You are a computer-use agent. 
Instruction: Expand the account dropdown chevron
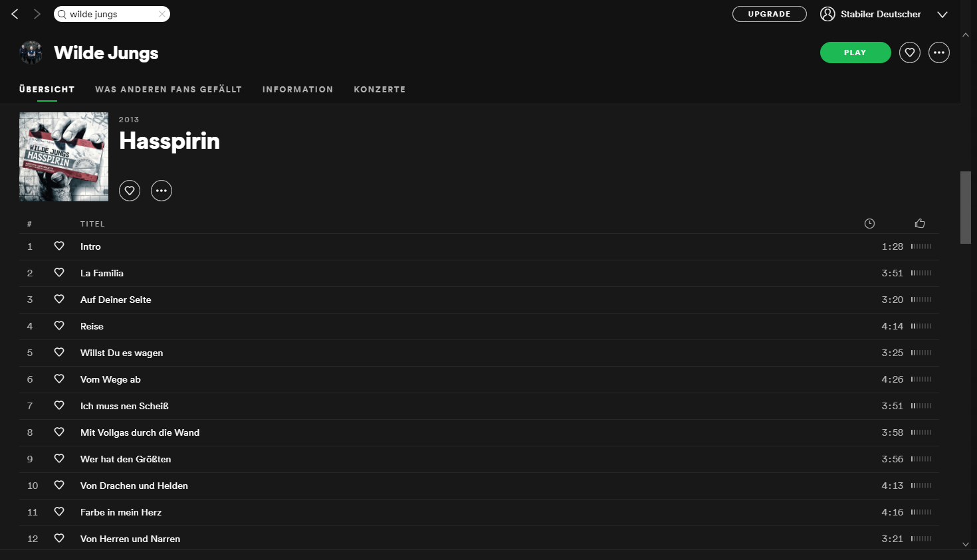[942, 15]
